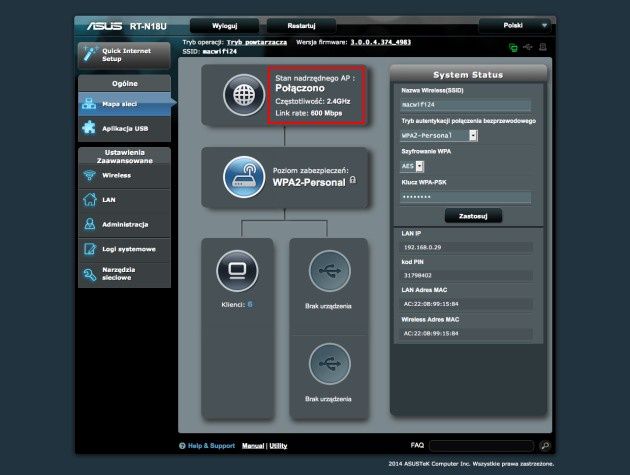Viewport: 630px width, 475px height.
Task: Click the Zastosuj button
Action: pyautogui.click(x=473, y=216)
